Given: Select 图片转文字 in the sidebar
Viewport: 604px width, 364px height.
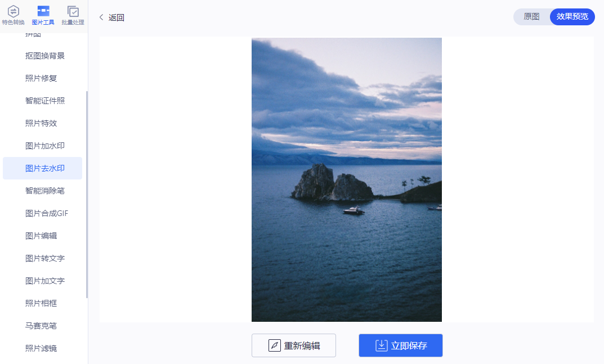Looking at the screenshot, I should (44, 258).
